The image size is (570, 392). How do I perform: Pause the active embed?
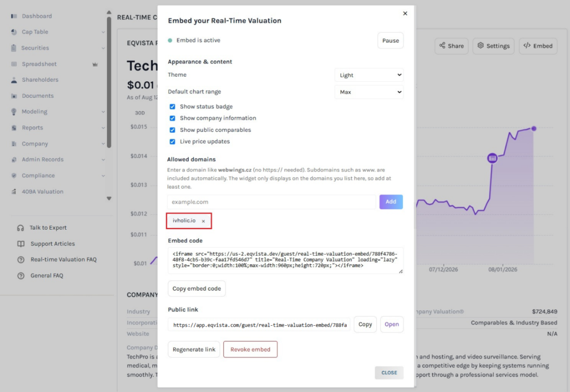tap(390, 41)
